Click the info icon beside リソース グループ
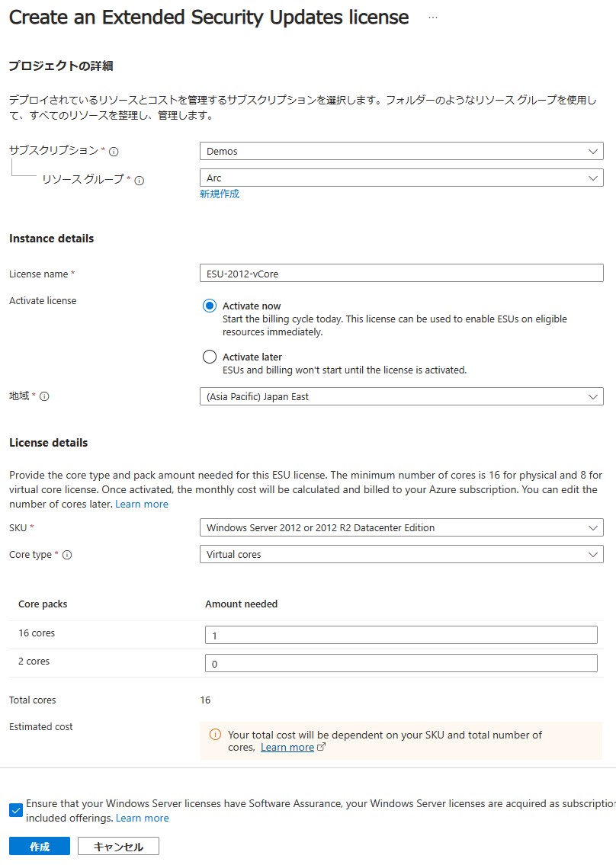 point(140,181)
